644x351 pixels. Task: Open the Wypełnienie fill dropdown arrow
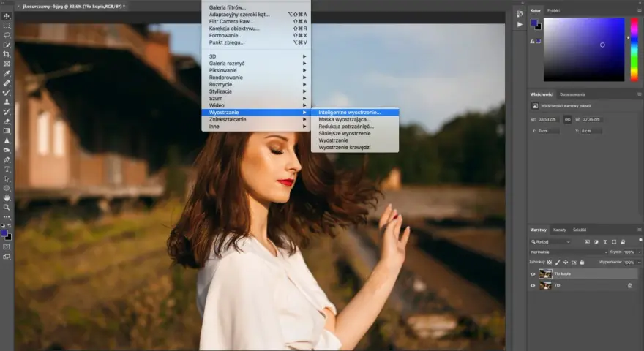pyautogui.click(x=639, y=262)
